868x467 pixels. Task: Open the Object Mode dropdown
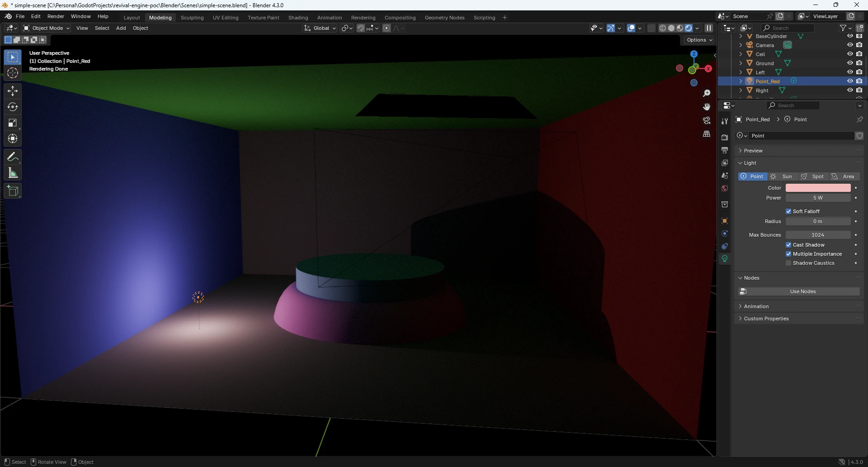point(47,28)
